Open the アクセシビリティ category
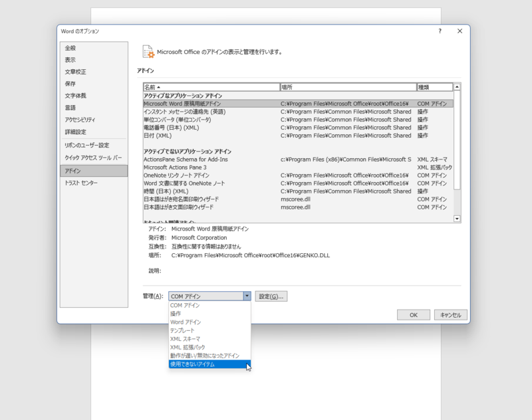This screenshot has height=420, width=532. tap(94, 120)
